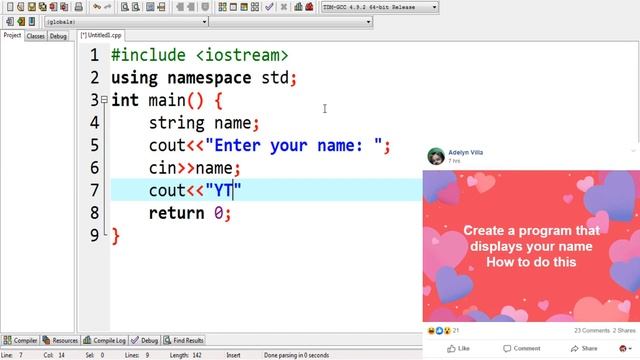Viewport: 640px width, 360px height.
Task: Click the Share button on the post
Action: click(x=584, y=348)
